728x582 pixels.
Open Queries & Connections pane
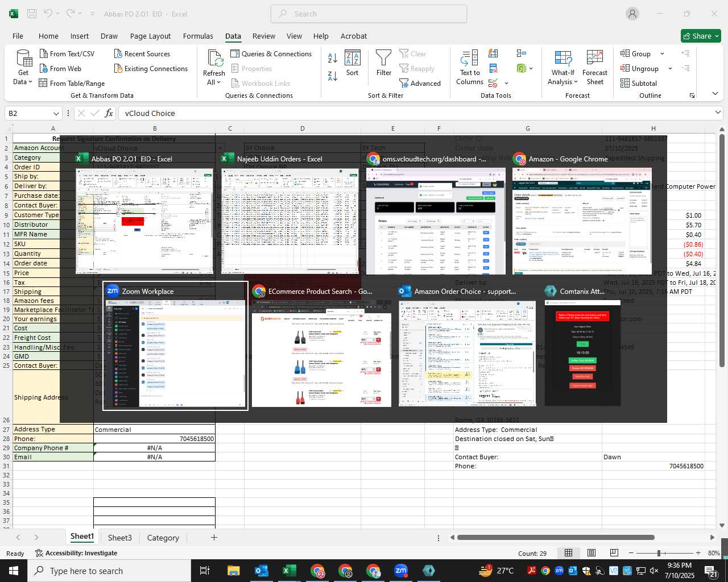click(x=271, y=54)
